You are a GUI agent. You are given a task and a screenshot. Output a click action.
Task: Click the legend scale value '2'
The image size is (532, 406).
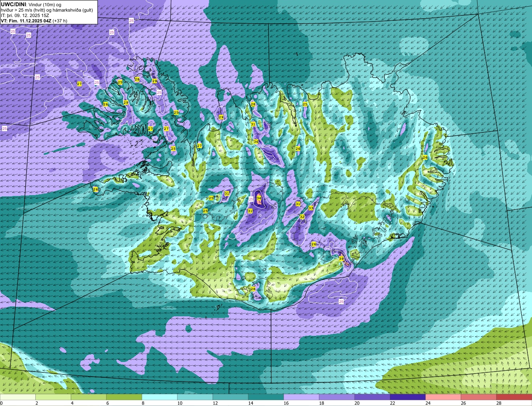tap(37, 403)
